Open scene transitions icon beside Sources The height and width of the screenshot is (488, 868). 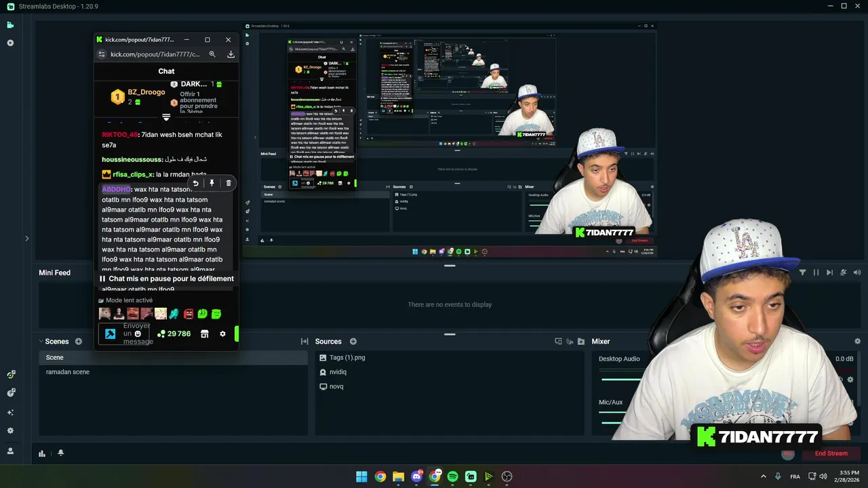pyautogui.click(x=304, y=342)
